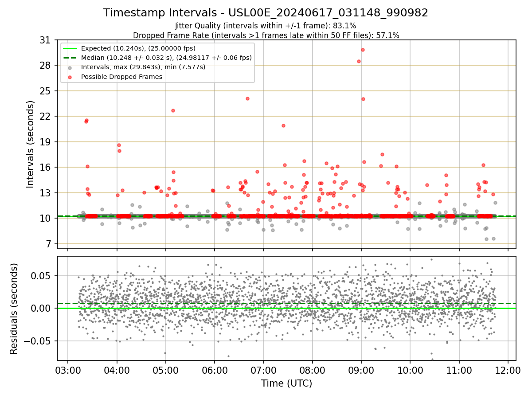
Task: Click the 03:00 x-axis tick label
Action: tap(68, 370)
